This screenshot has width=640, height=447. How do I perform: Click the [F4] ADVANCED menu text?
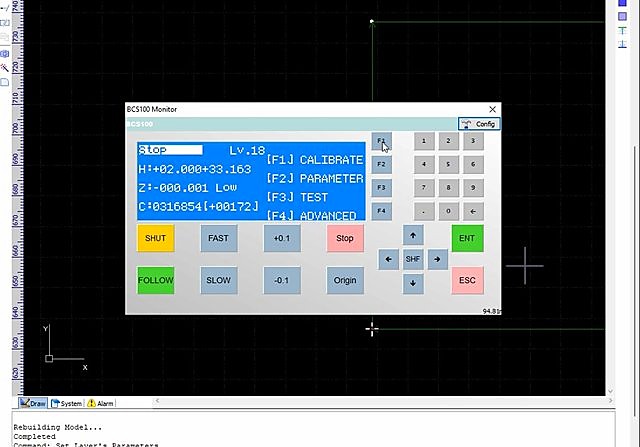click(311, 215)
